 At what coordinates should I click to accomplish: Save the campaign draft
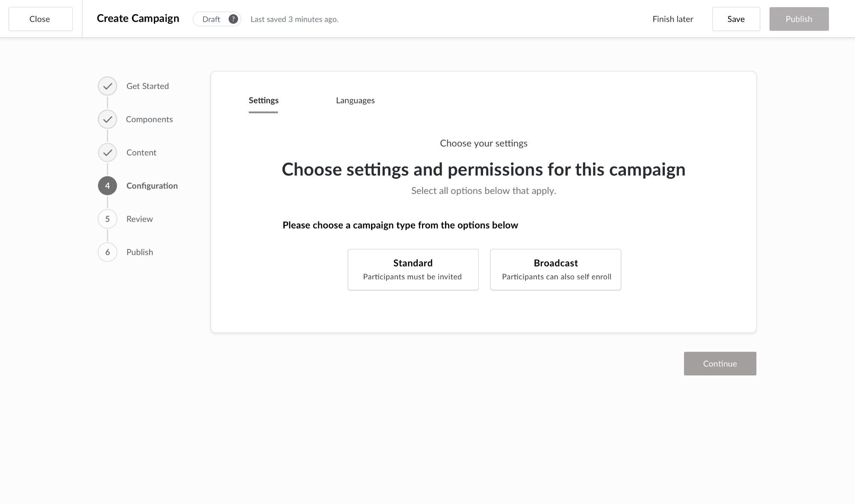click(736, 19)
